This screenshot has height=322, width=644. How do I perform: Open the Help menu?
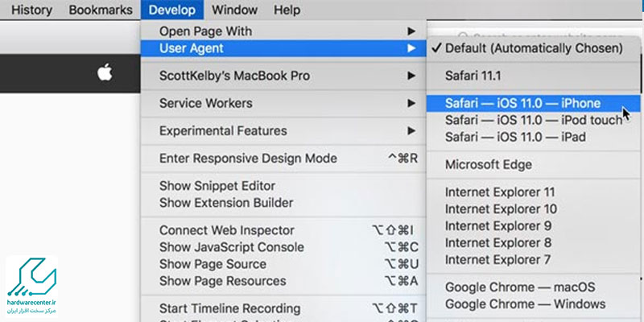point(287,10)
